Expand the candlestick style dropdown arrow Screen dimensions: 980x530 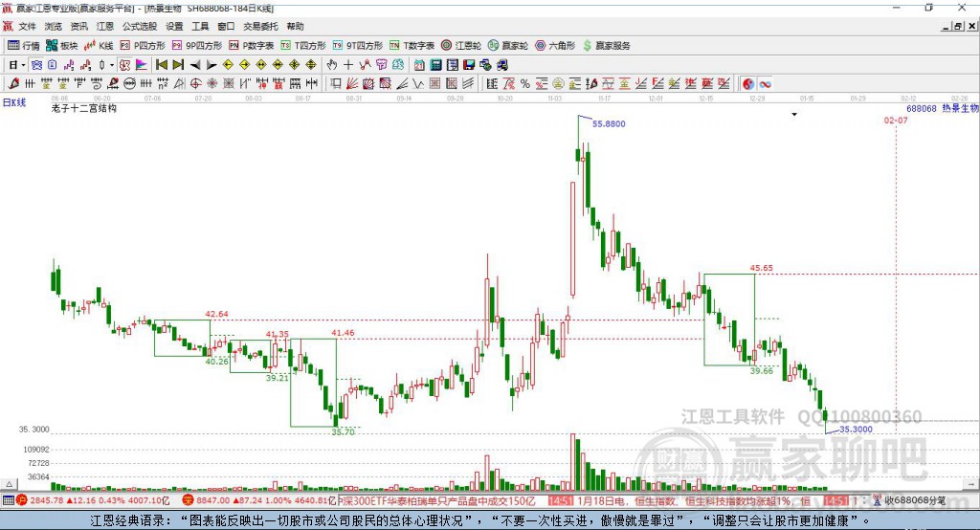112,64
